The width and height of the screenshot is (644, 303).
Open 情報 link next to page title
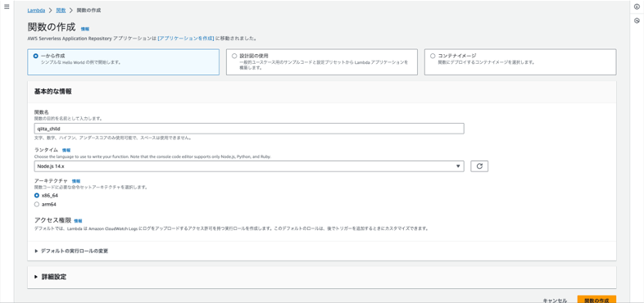85,29
